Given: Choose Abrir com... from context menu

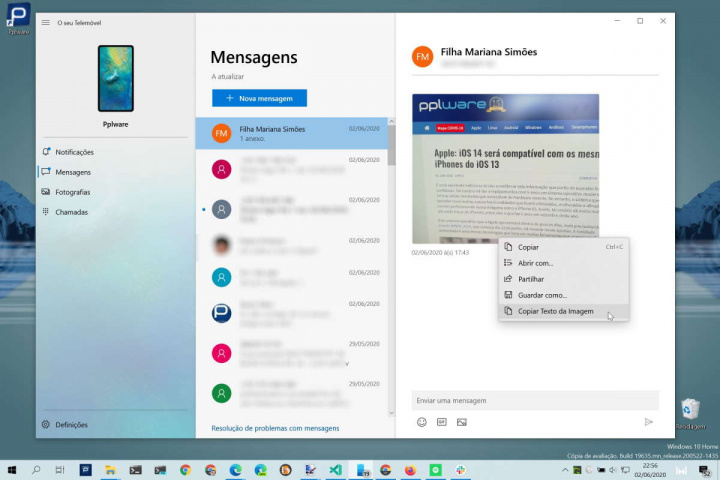Looking at the screenshot, I should tap(535, 263).
